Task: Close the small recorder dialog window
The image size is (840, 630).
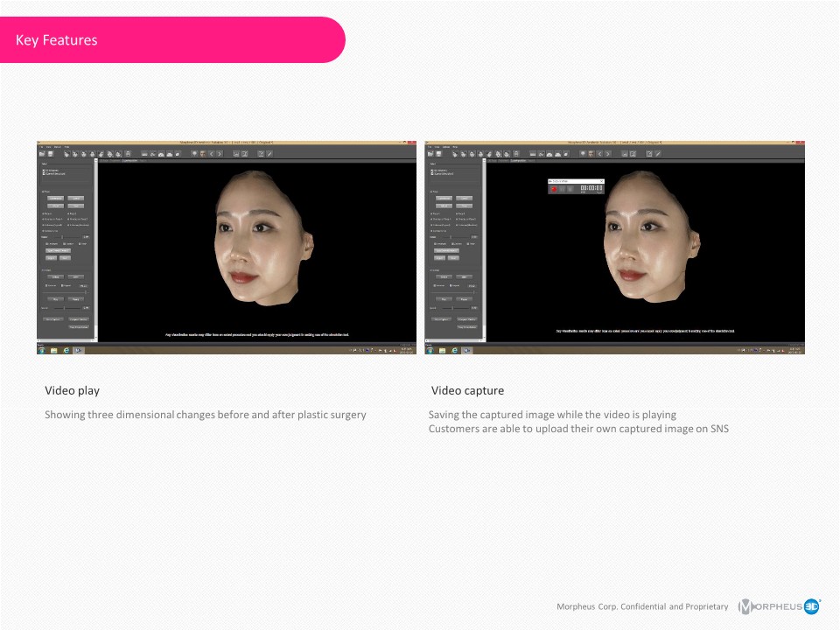Action: (602, 180)
